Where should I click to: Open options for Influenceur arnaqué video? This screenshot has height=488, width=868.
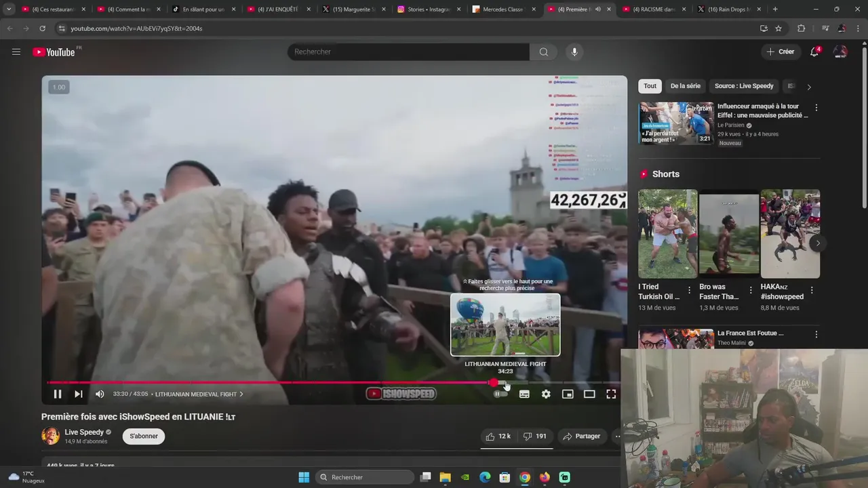(816, 108)
